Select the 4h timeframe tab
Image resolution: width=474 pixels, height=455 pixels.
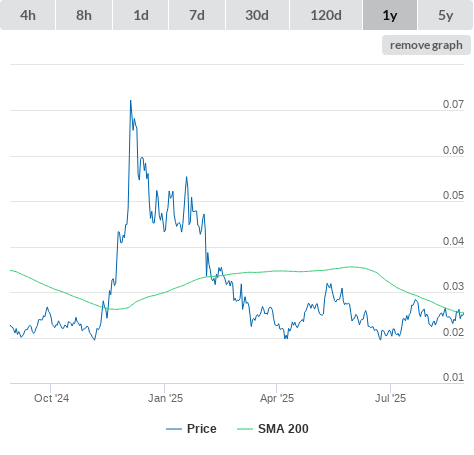[x=28, y=15]
